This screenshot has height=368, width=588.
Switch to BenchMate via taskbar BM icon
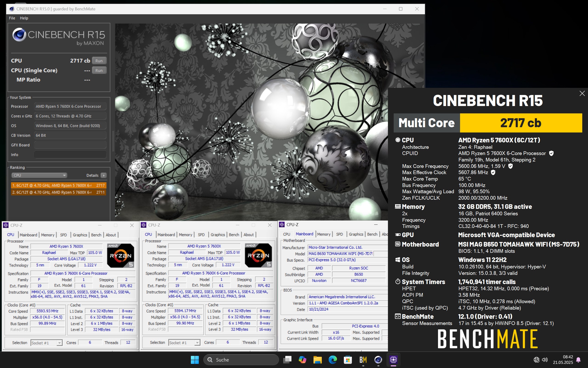[x=363, y=360]
